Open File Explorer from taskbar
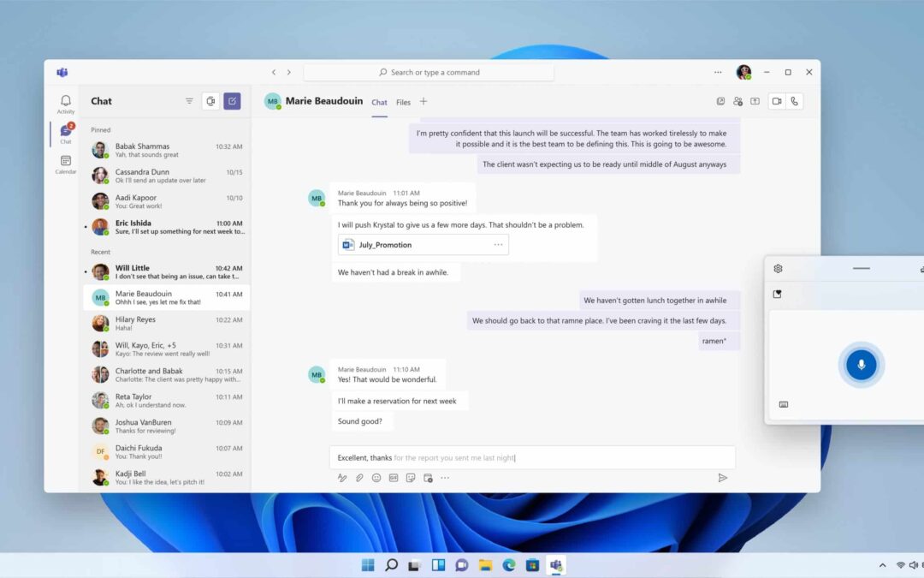924x578 pixels. 485,565
